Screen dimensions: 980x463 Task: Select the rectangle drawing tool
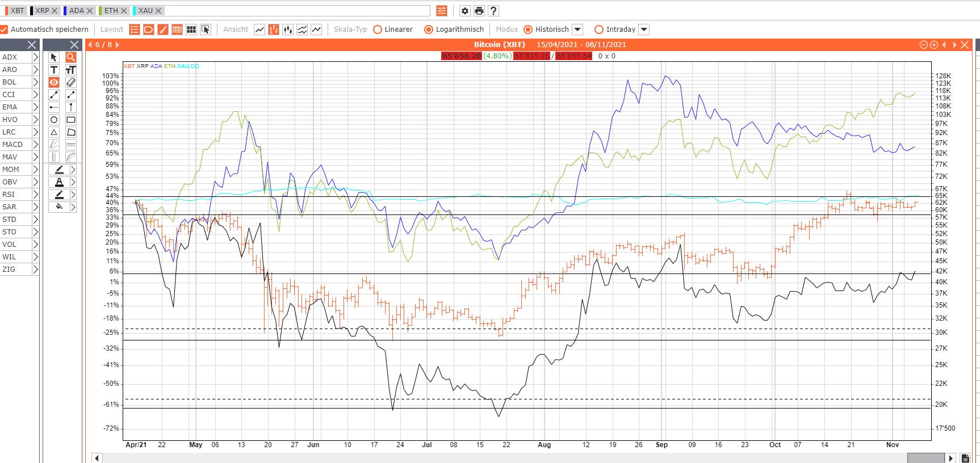pos(71,120)
